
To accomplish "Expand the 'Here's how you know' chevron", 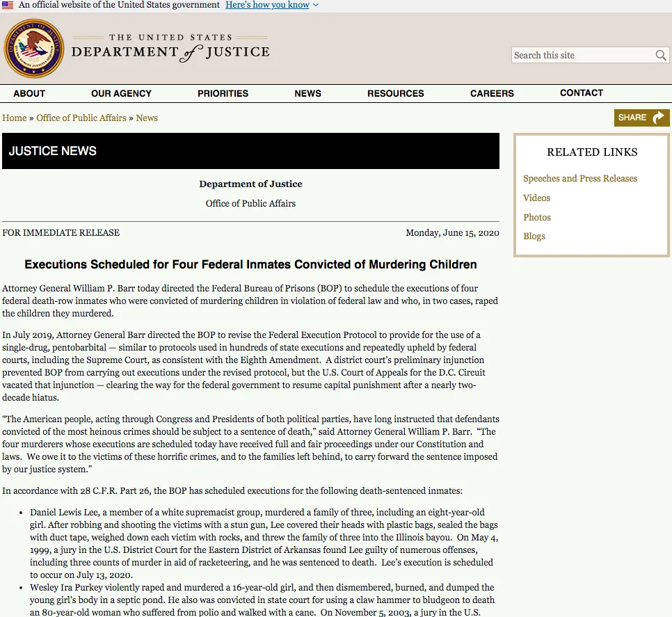I will click(316, 5).
